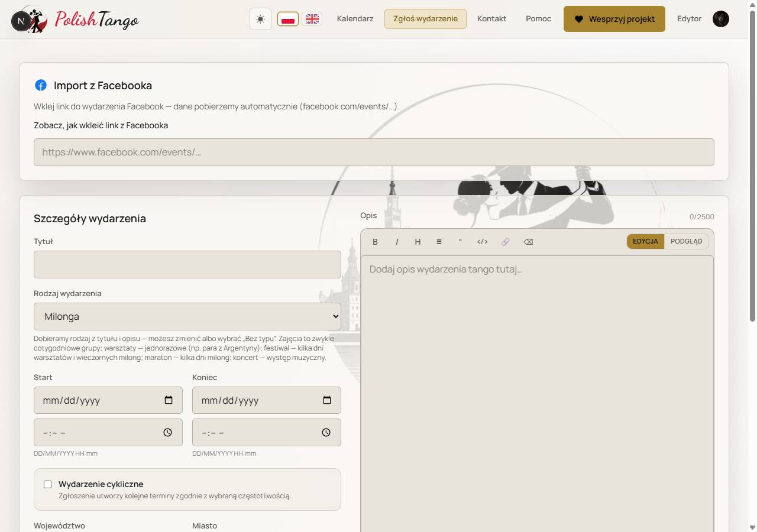
Task: Apply italic formatting in description editor
Action: (397, 242)
